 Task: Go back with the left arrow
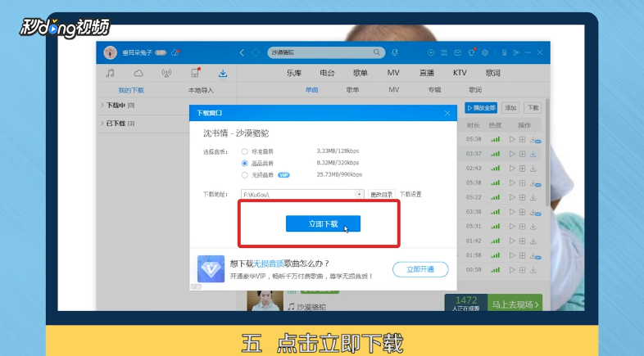point(242,52)
